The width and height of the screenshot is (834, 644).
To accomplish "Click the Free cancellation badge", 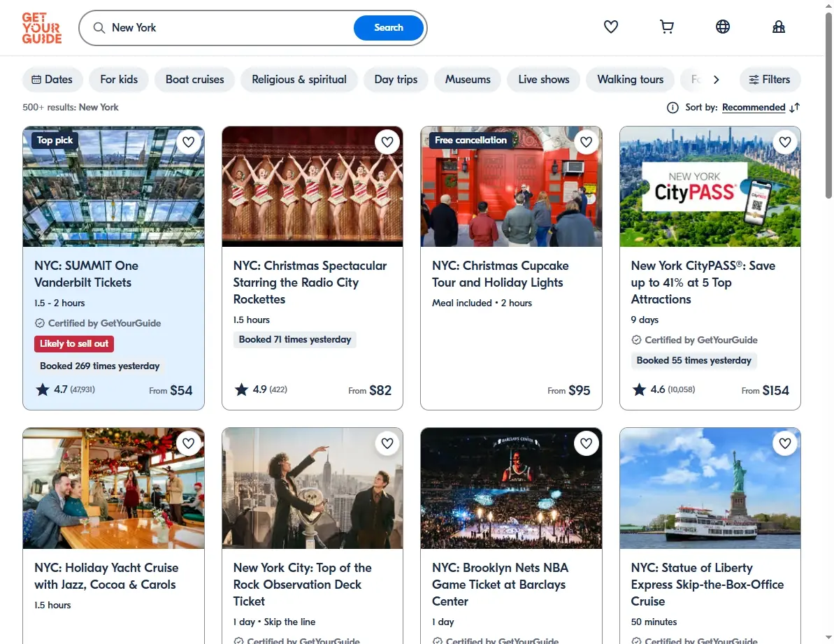I will pos(470,141).
